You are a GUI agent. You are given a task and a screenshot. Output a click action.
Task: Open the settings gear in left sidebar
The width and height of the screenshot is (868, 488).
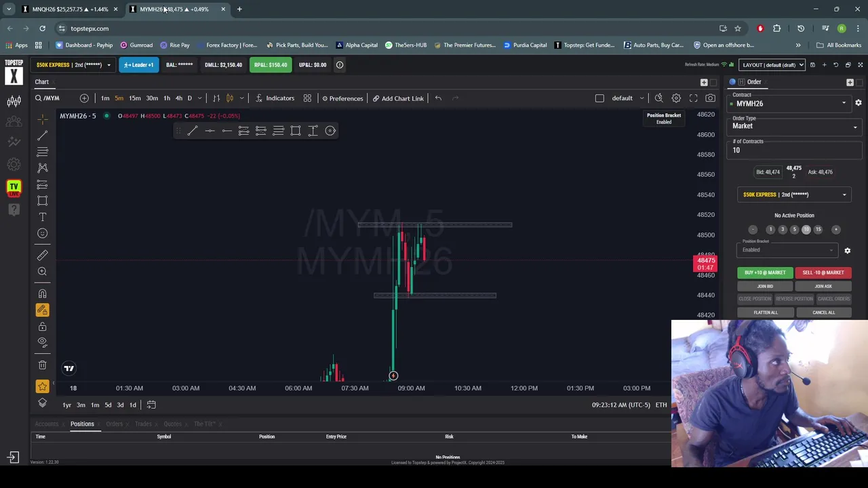click(14, 165)
